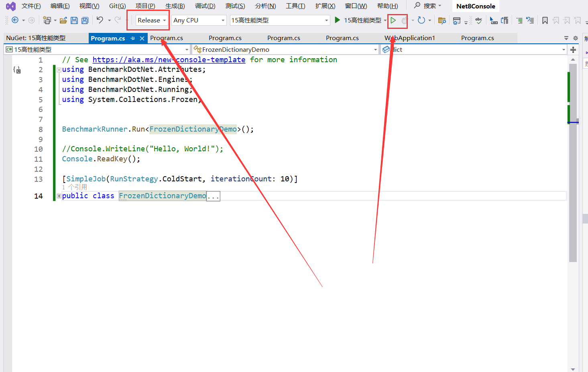
Task: Click the abc spell checker icon
Action: 478,20
